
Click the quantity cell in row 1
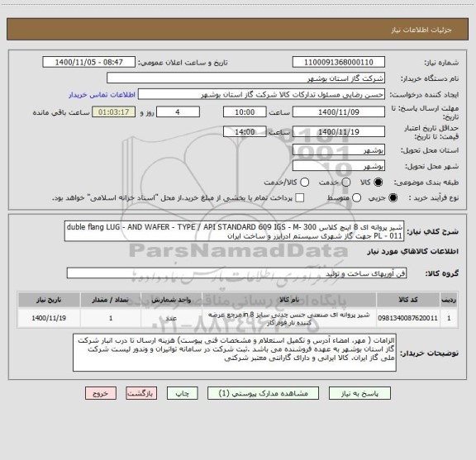[x=111, y=318]
